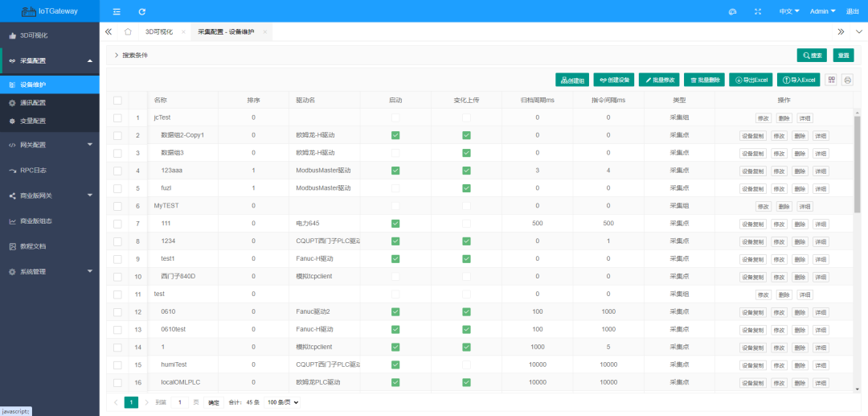Click the 批量修改 button

[x=659, y=80]
